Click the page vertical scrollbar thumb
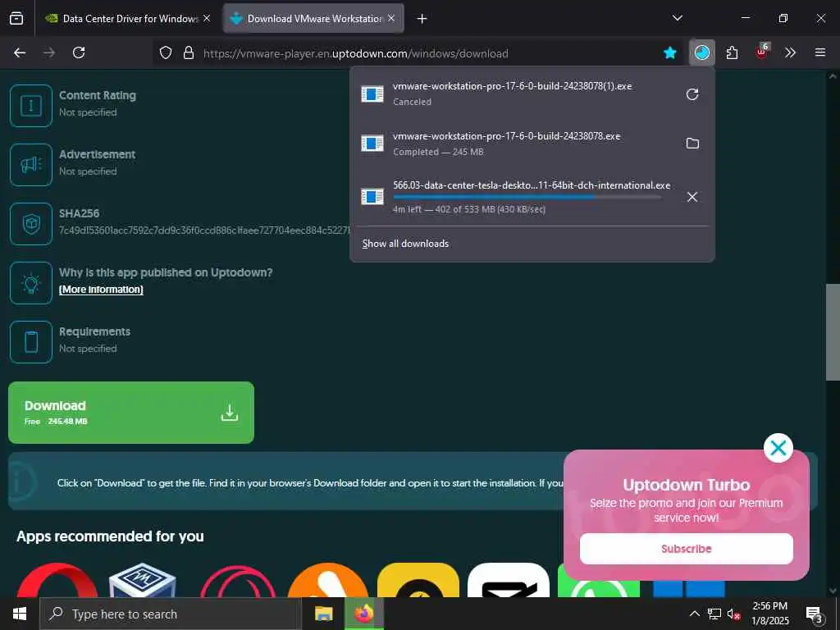Screen dimensions: 840x630 (x=832, y=332)
